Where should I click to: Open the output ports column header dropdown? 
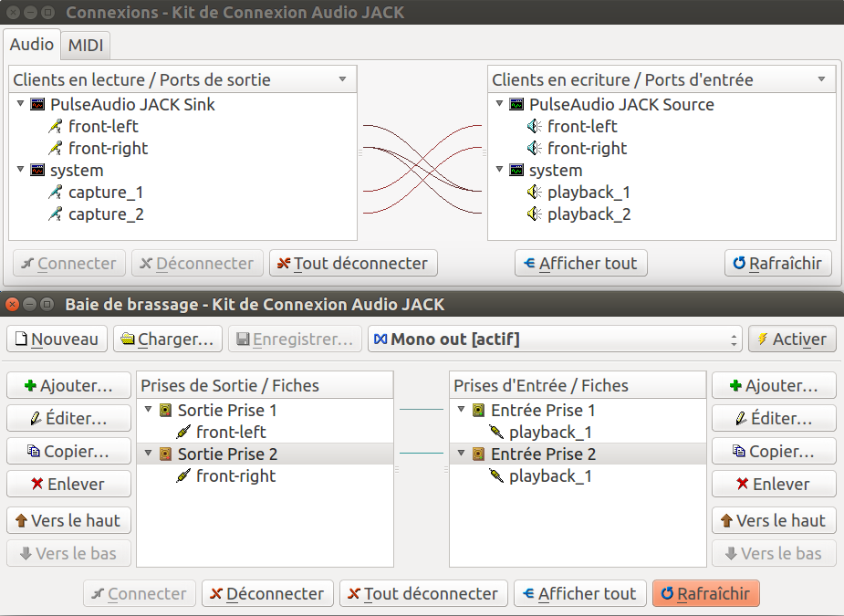342,79
